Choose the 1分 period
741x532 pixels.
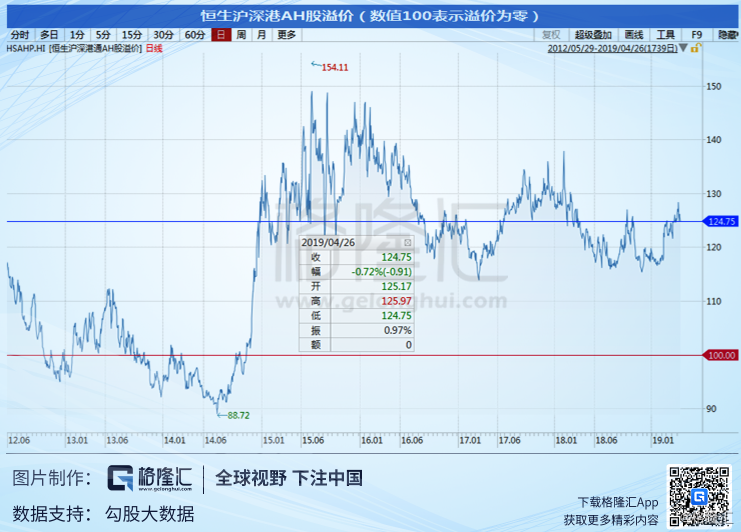(77, 35)
